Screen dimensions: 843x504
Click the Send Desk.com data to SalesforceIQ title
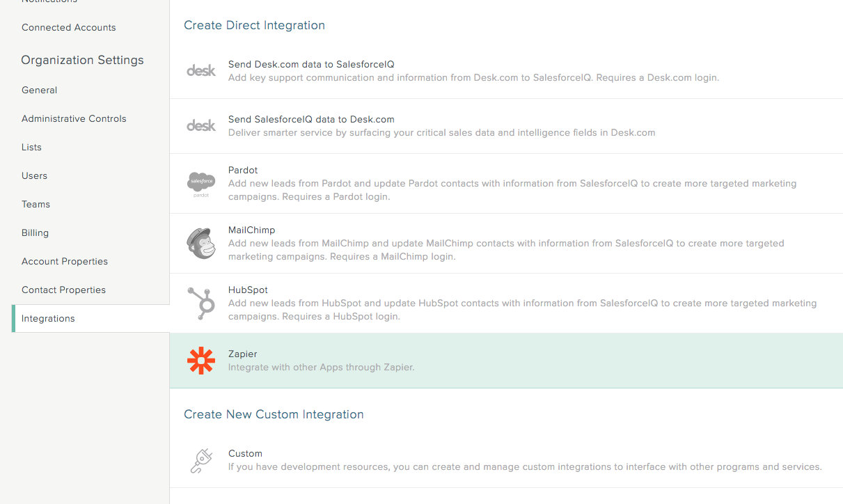tap(311, 64)
